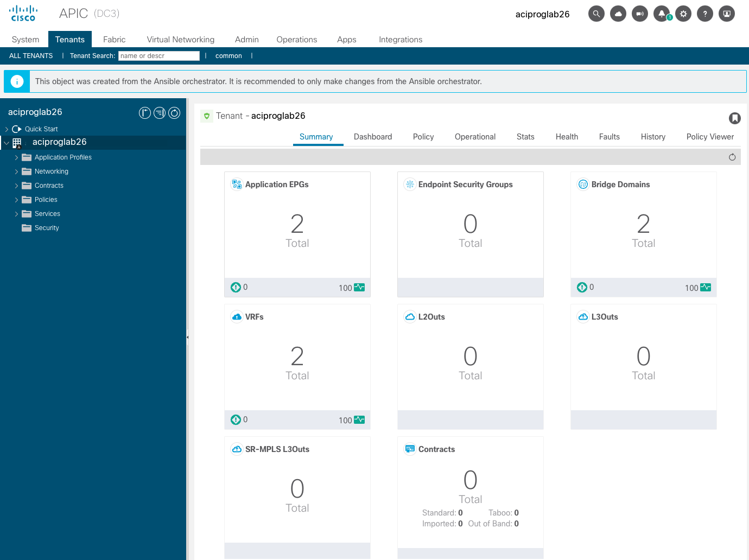Screen dimensions: 749x560
Task: Click the cloud icon in top header
Action: pyautogui.click(x=618, y=14)
